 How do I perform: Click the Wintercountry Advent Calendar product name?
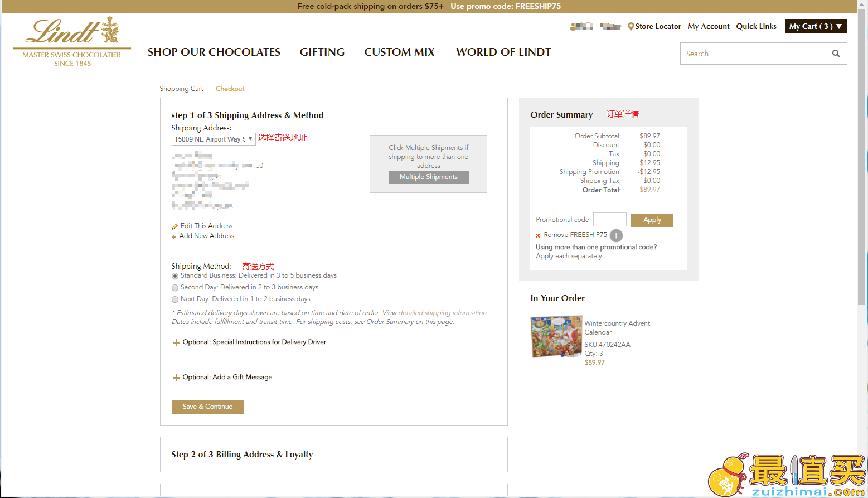(617, 328)
